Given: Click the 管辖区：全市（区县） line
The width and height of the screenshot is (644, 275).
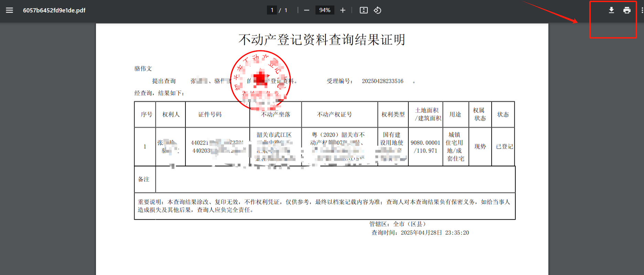Looking at the screenshot, I should (x=398, y=224).
